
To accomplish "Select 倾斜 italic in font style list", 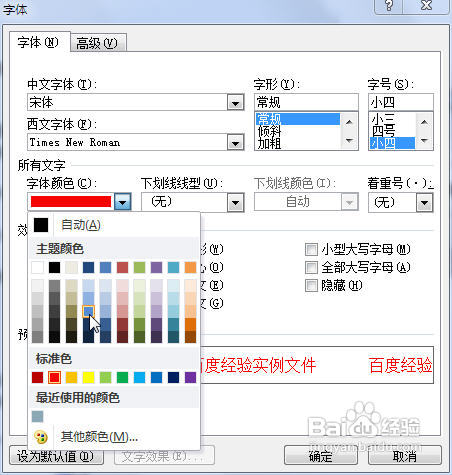I will [x=298, y=131].
